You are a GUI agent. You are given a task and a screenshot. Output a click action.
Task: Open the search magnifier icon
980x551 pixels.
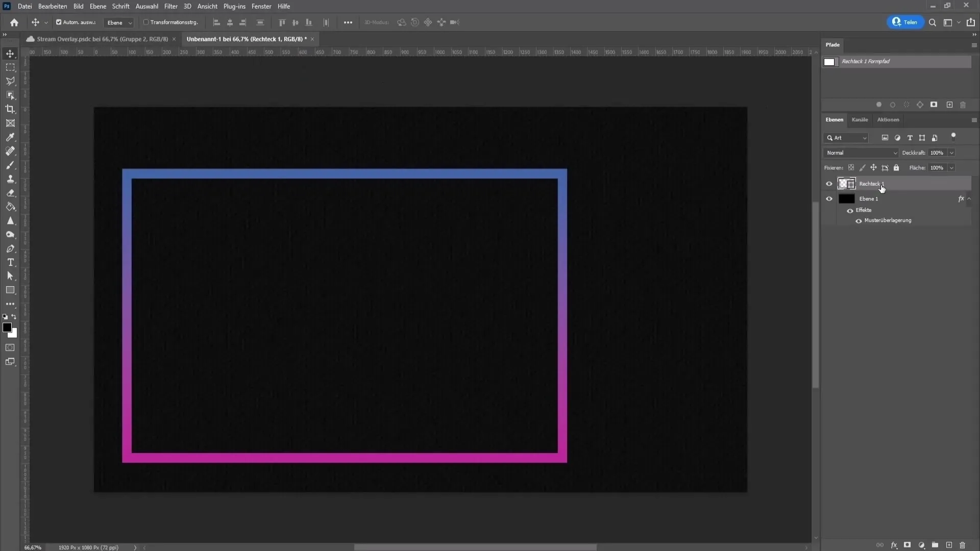933,22
